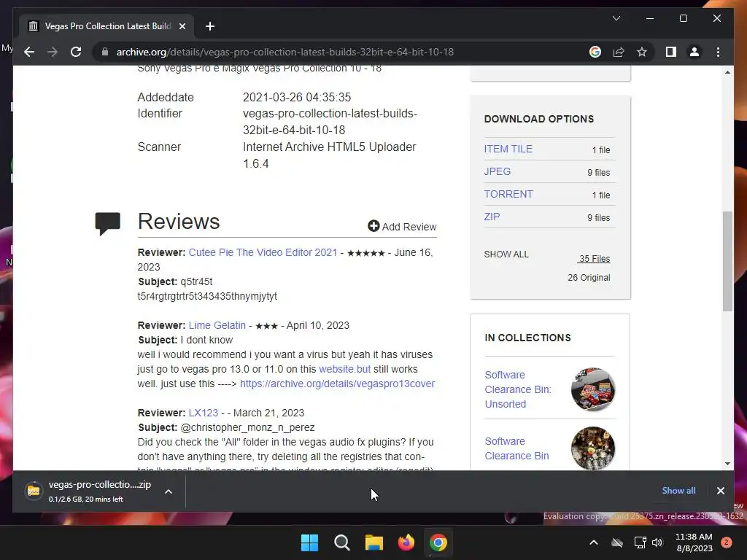
Task: Open a new browser tab
Action: click(x=210, y=26)
